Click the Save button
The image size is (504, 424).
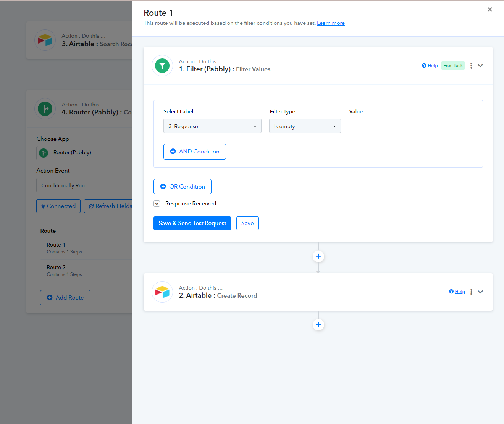coord(247,223)
